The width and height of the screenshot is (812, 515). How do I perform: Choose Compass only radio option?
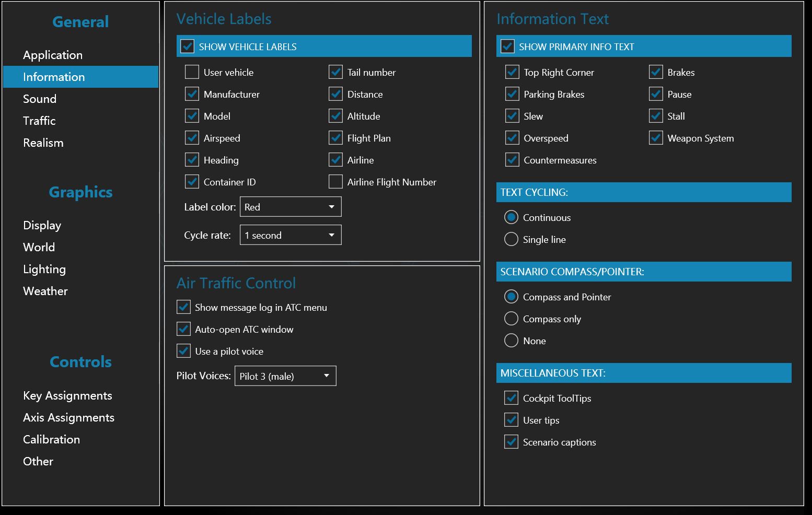click(x=511, y=319)
